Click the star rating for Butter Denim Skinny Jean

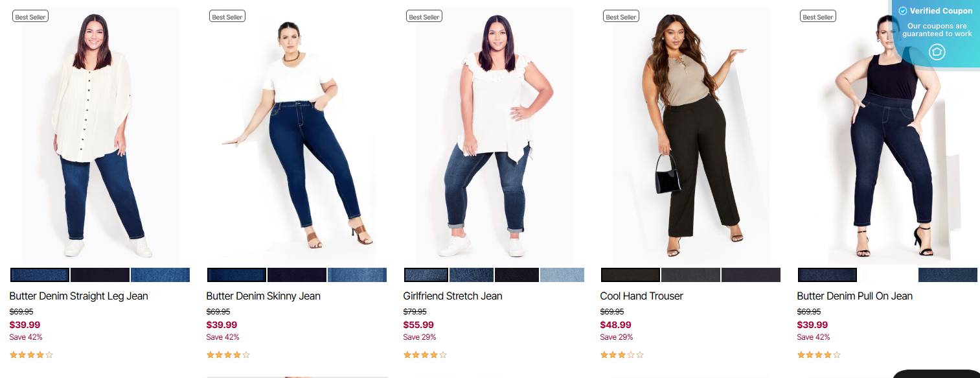(227, 355)
